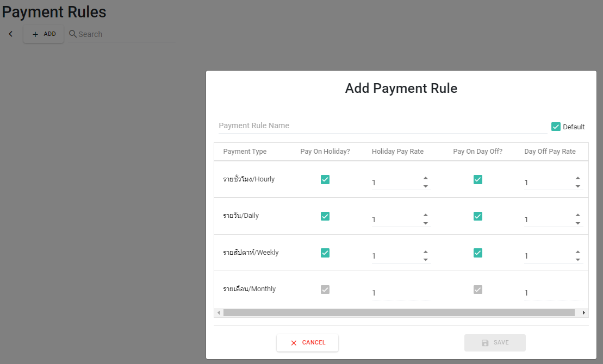Click the ADD button on Payment Rules page
This screenshot has height=364, width=603.
click(43, 34)
